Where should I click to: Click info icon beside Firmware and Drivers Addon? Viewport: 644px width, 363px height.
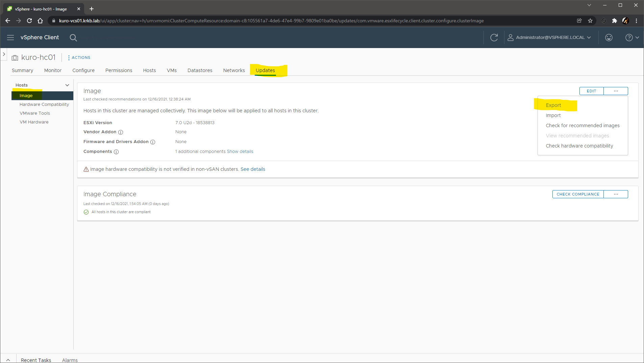[153, 142]
